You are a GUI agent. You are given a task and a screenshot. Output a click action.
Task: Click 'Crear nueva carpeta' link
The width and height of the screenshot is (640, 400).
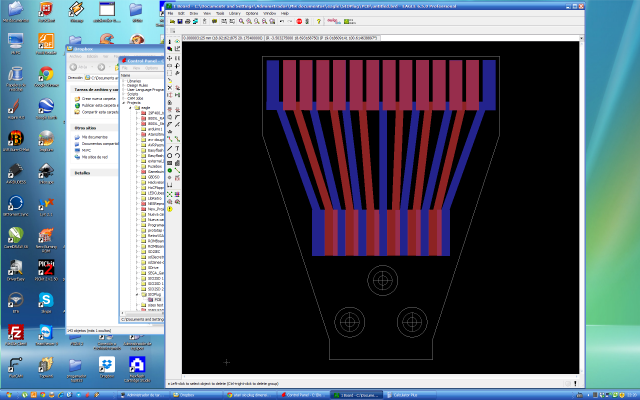[98, 99]
